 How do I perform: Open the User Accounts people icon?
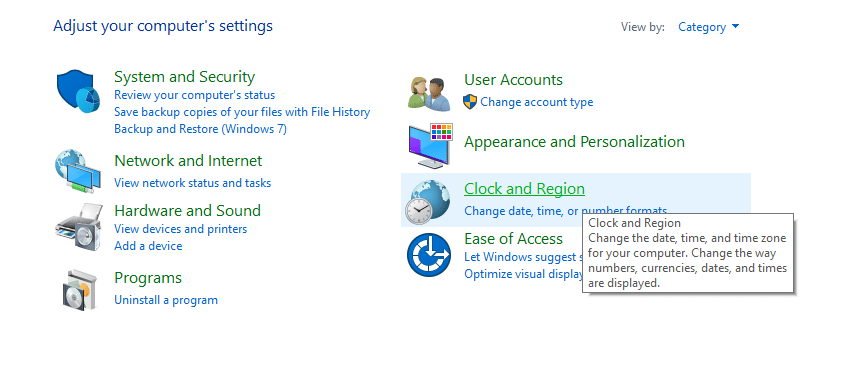[429, 94]
